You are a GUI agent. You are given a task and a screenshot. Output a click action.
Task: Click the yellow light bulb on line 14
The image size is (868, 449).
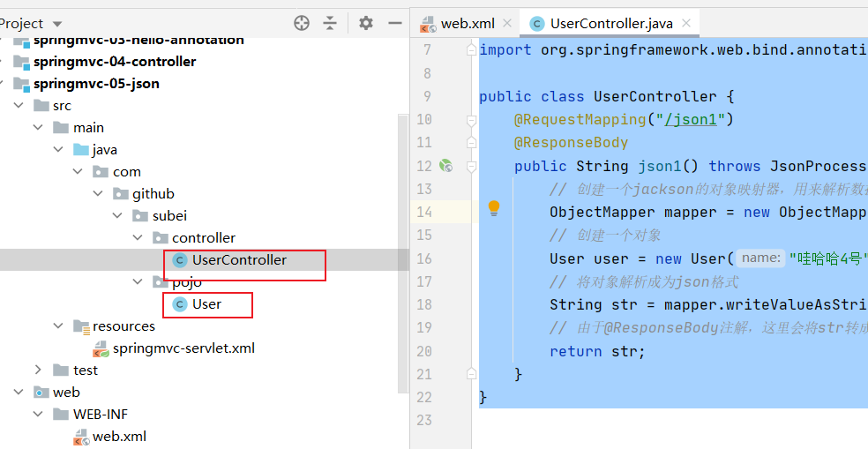494,208
